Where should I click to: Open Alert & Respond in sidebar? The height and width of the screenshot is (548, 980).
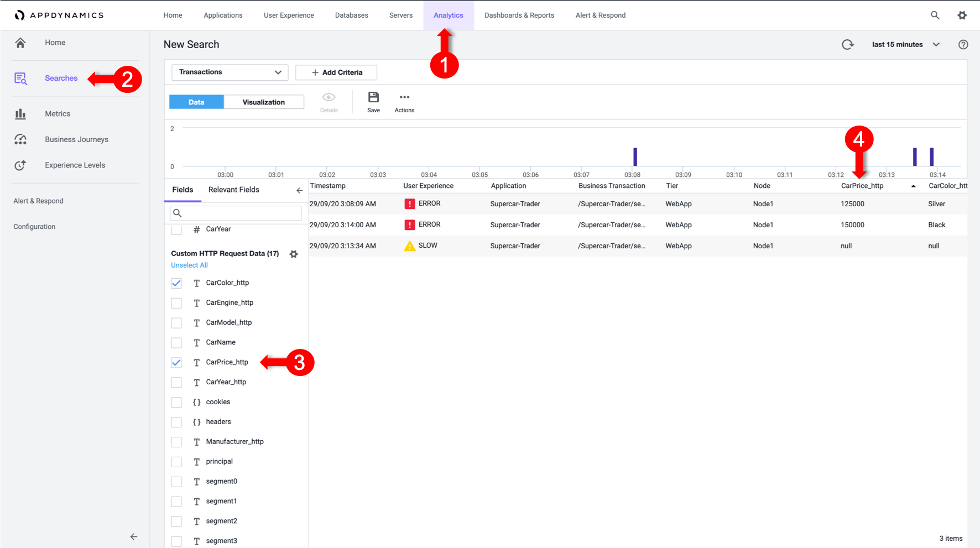click(38, 201)
